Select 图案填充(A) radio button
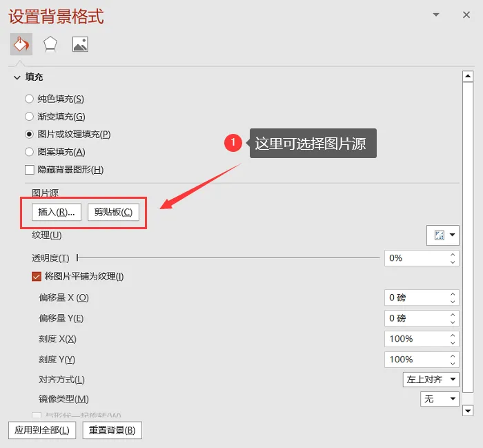This screenshot has height=448, width=483. [x=29, y=152]
